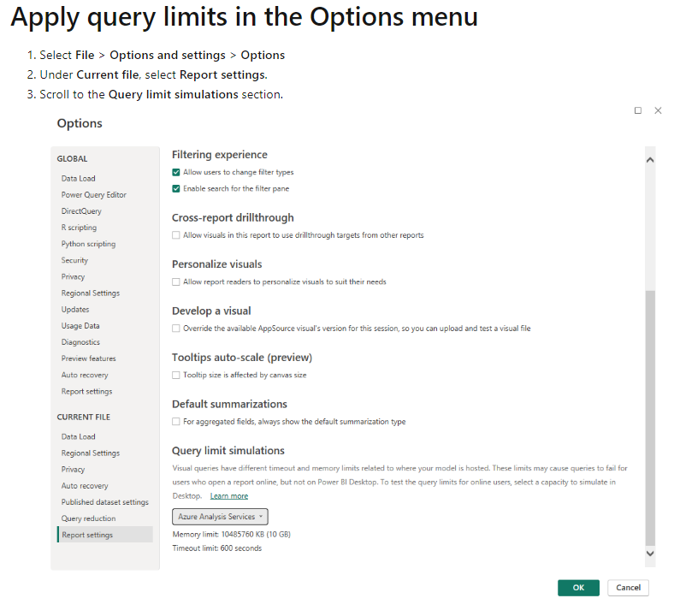Click the vertical scrollbar thumb
Image resolution: width=680 pixels, height=616 pixels.
(x=650, y=418)
